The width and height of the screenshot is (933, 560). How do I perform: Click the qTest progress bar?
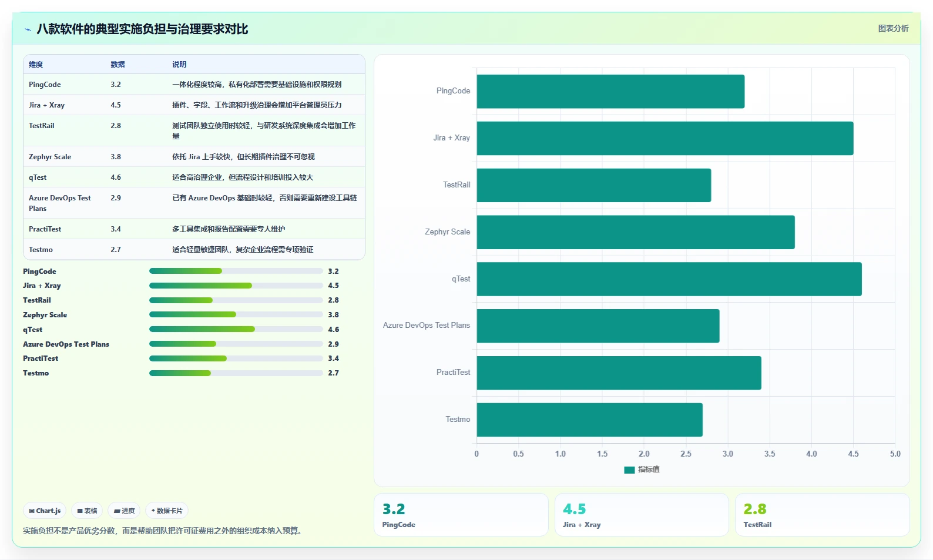[236, 329]
